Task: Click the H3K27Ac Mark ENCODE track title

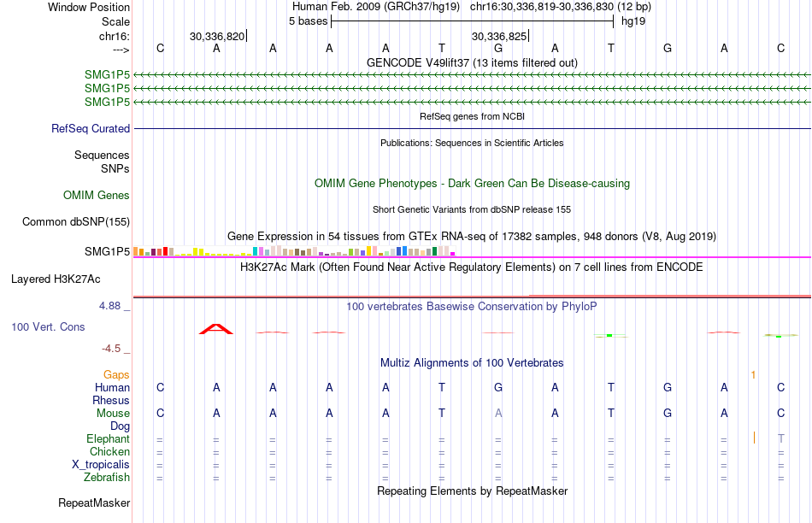Action: click(x=472, y=267)
